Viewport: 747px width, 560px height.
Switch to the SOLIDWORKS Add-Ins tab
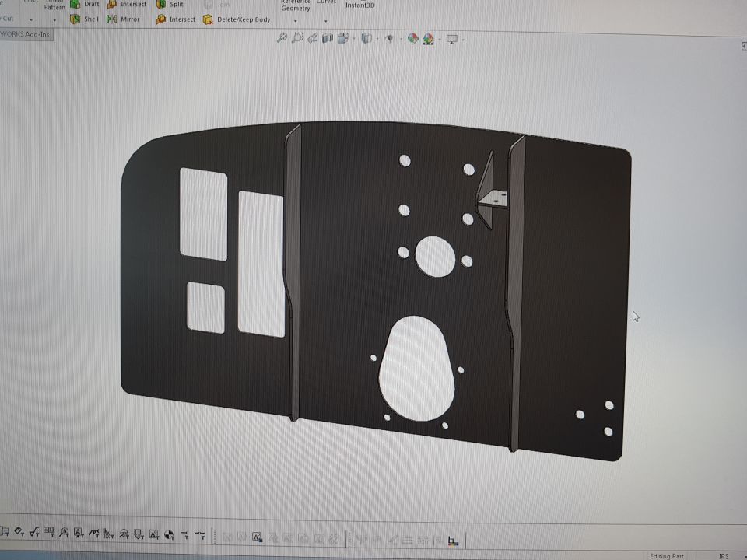click(x=26, y=34)
